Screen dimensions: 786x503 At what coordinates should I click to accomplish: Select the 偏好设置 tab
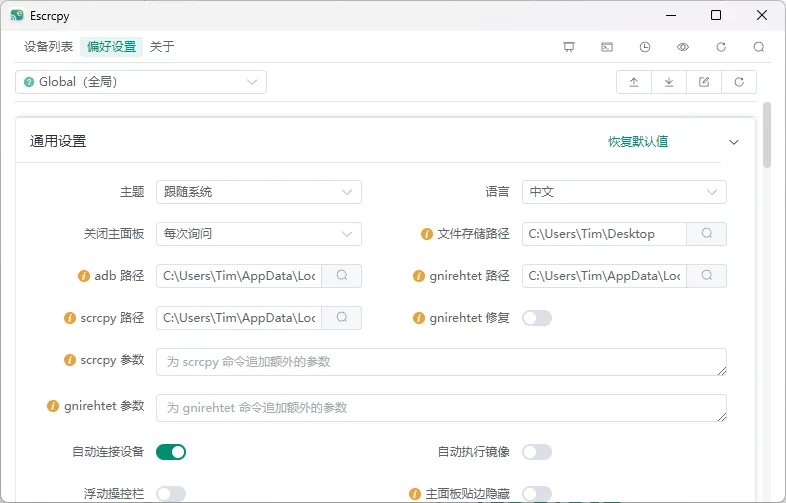[111, 47]
